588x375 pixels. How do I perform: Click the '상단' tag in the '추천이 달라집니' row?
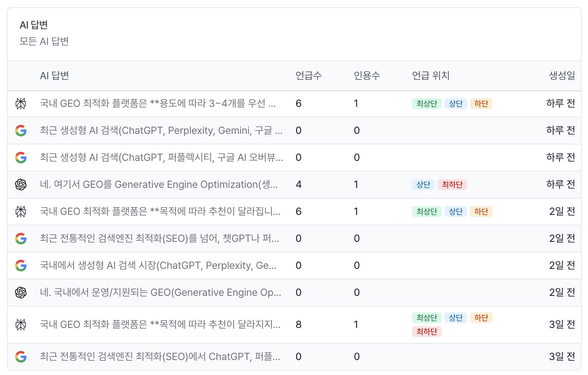[x=456, y=212]
